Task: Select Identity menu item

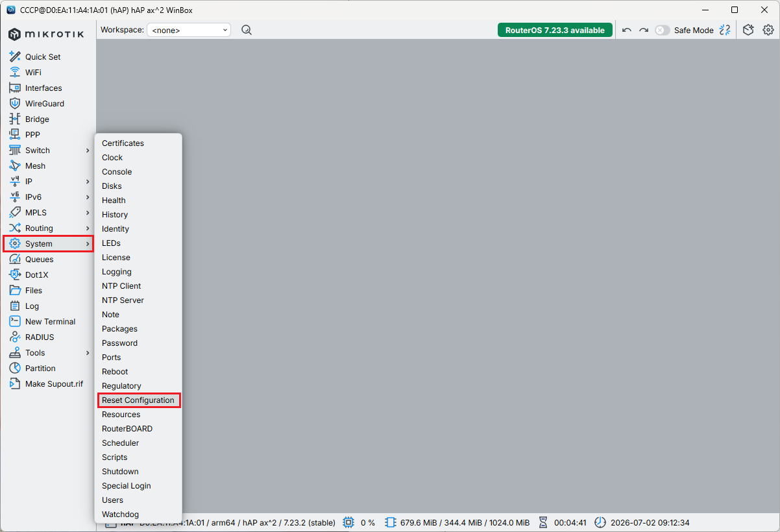Action: click(x=116, y=229)
